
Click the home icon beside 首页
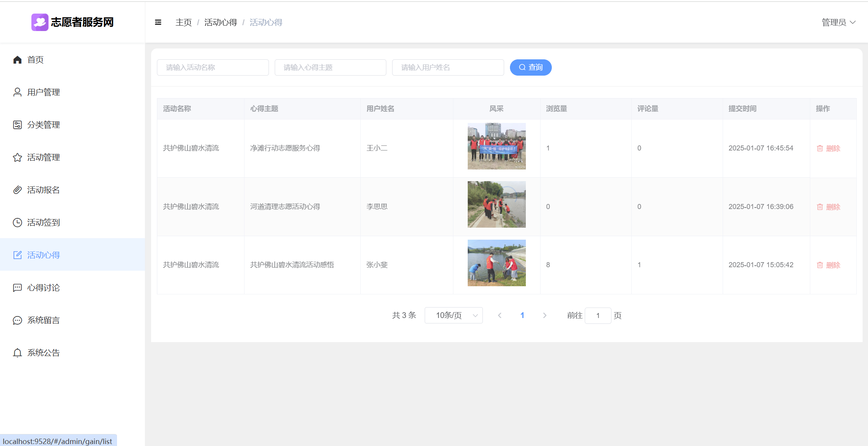17,60
